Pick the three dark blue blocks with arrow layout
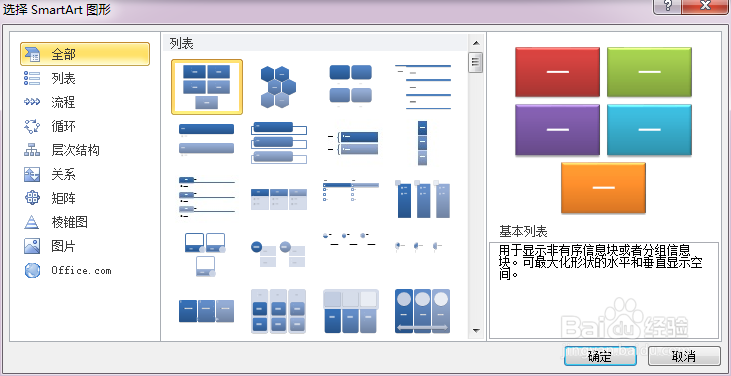This screenshot has width=731, height=376. tap(207, 311)
